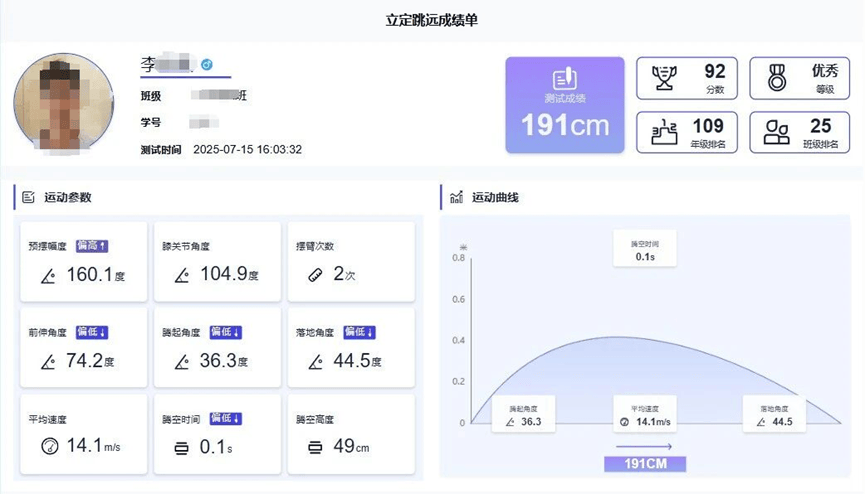Click the 191CM distance bar under the curve
The height and width of the screenshot is (494, 865).
pyautogui.click(x=644, y=464)
